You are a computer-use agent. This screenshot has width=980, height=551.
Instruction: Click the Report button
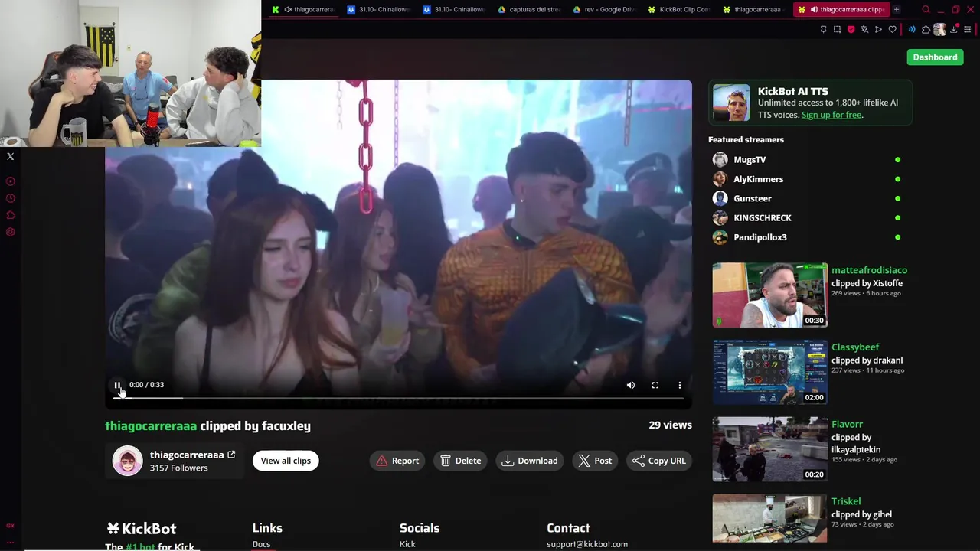pyautogui.click(x=397, y=461)
